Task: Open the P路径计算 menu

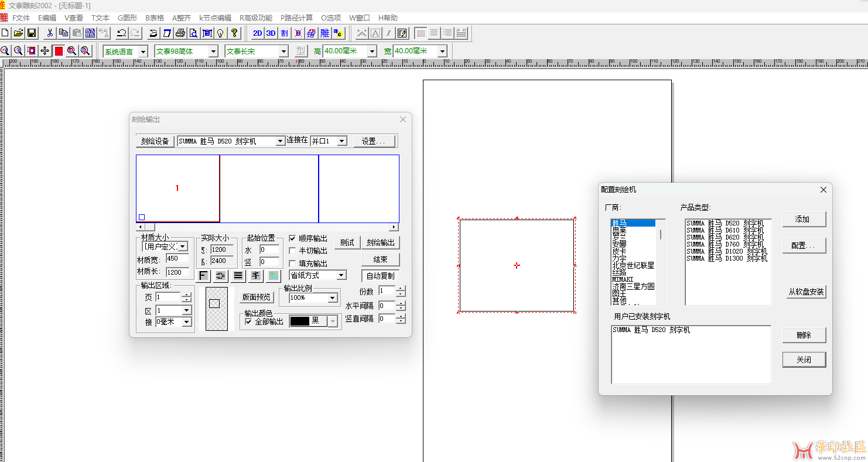Action: coord(297,18)
